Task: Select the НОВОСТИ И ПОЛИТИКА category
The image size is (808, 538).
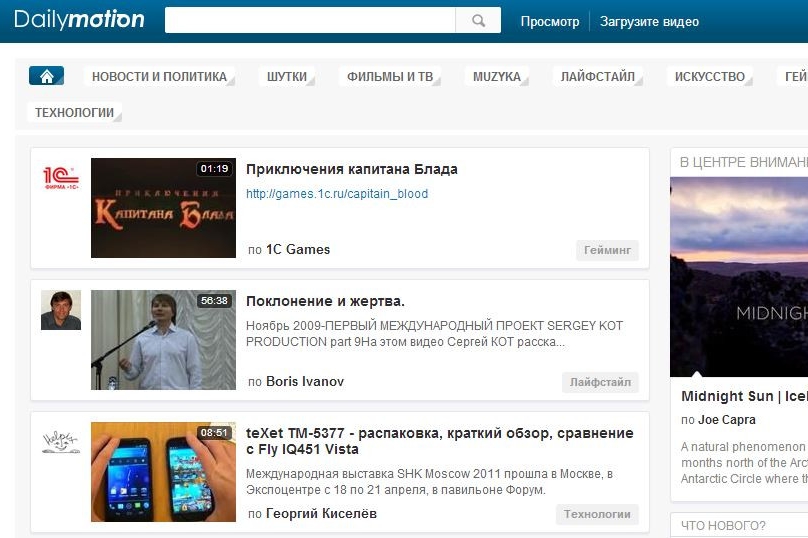Action: [159, 76]
